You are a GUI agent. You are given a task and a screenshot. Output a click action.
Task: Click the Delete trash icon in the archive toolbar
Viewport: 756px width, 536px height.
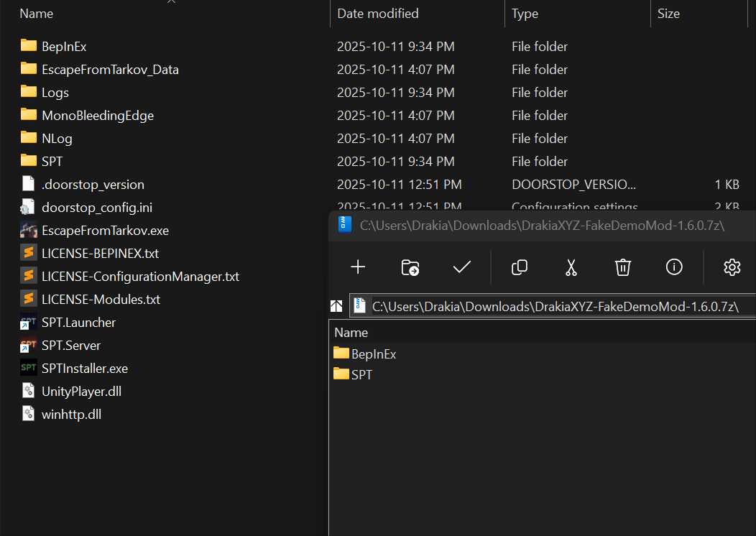[622, 267]
